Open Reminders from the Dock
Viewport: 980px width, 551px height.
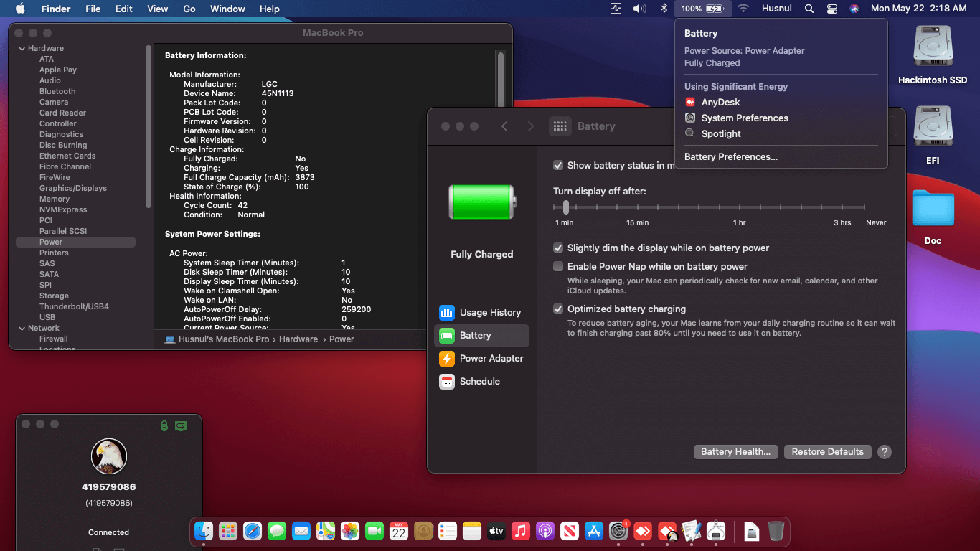pyautogui.click(x=448, y=531)
